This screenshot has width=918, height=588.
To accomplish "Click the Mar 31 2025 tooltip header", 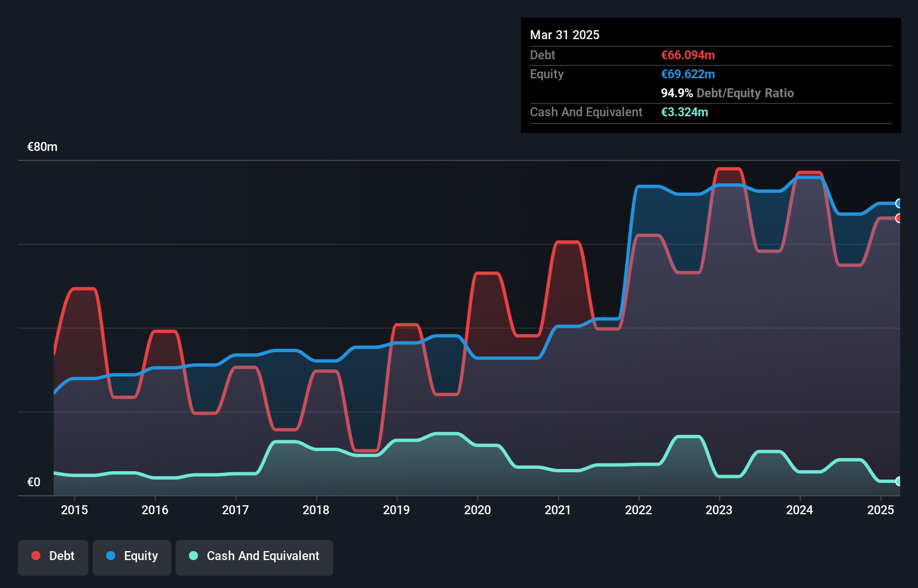I will [565, 35].
